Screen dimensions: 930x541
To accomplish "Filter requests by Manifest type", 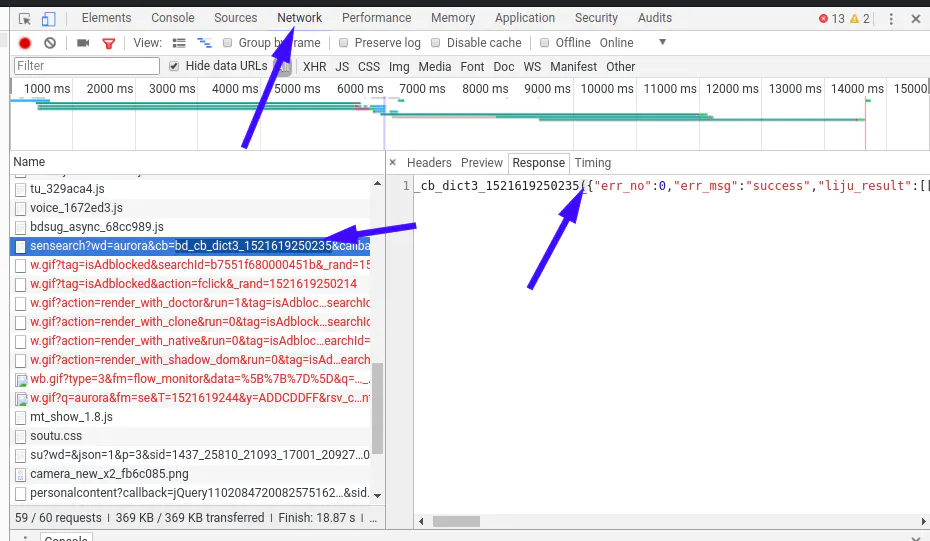I will [x=574, y=66].
